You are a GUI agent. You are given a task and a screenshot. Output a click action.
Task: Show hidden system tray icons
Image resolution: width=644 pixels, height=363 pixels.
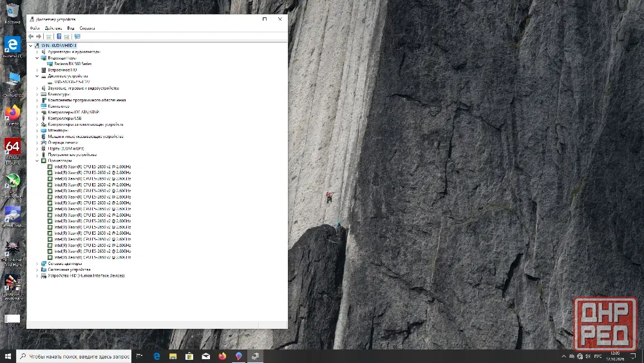(563, 357)
